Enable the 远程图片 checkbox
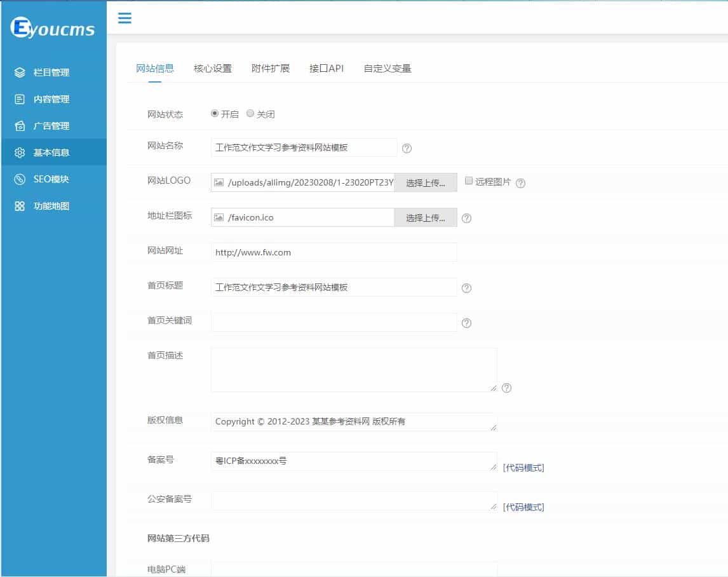This screenshot has width=728, height=577. point(469,180)
